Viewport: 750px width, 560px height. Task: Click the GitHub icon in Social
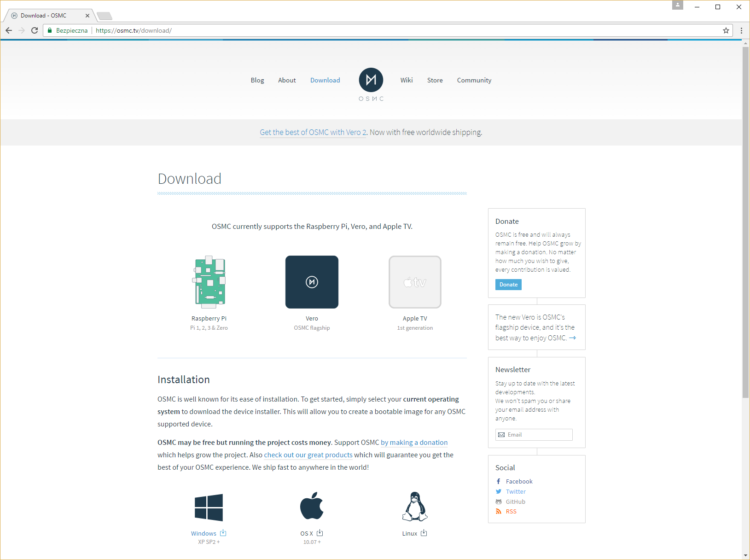tap(499, 502)
